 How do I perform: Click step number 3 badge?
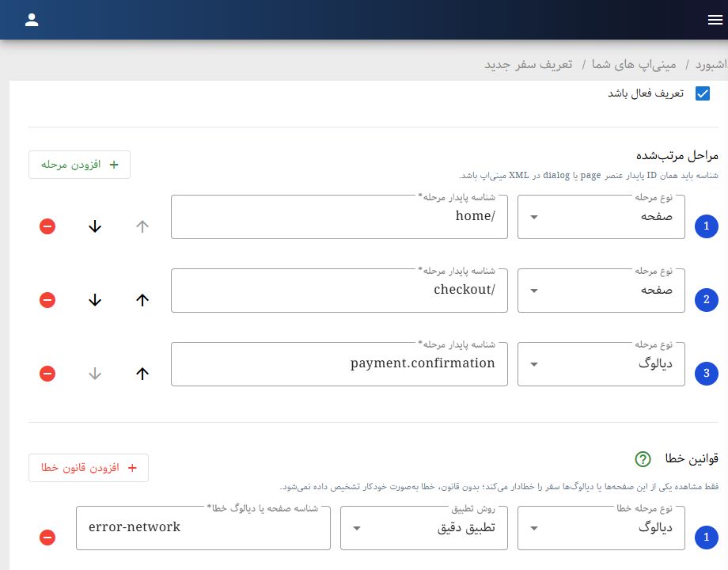coord(706,373)
